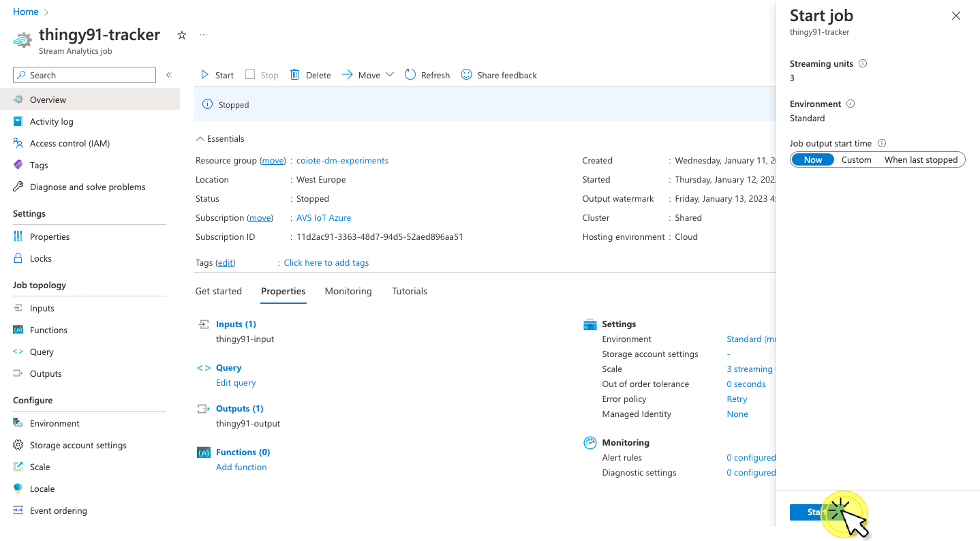The image size is (980, 541).
Task: Close the Start job panel
Action: click(956, 16)
